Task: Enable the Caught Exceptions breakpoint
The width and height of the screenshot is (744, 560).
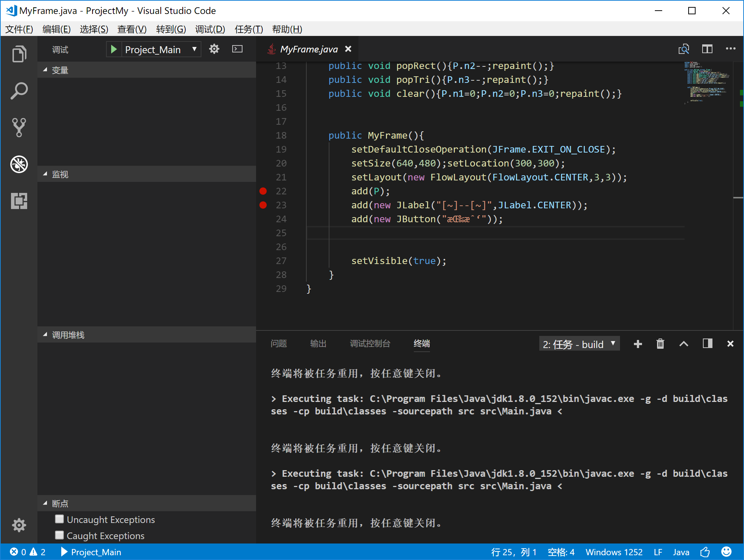Action: (x=59, y=535)
